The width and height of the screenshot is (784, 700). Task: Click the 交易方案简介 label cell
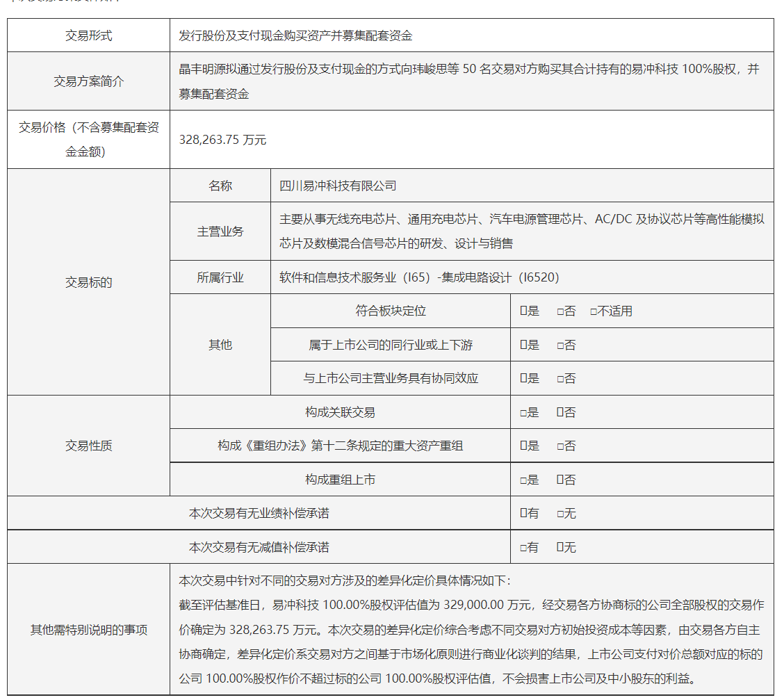[x=88, y=81]
